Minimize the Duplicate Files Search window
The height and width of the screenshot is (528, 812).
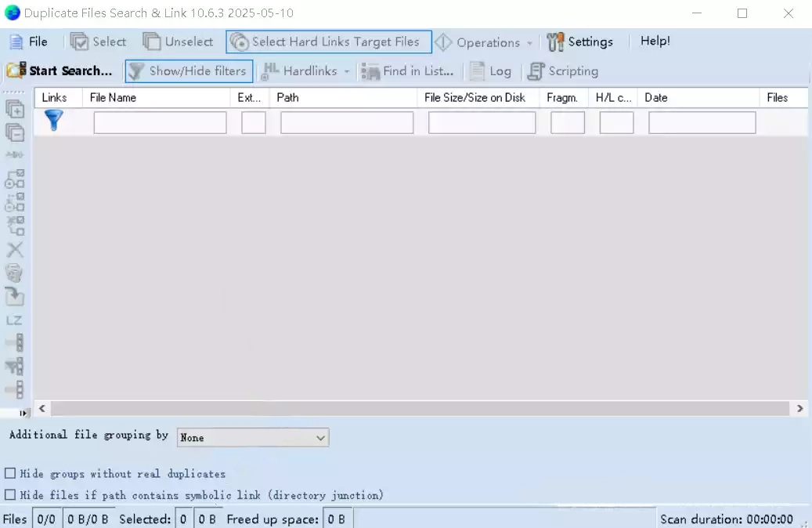697,13
